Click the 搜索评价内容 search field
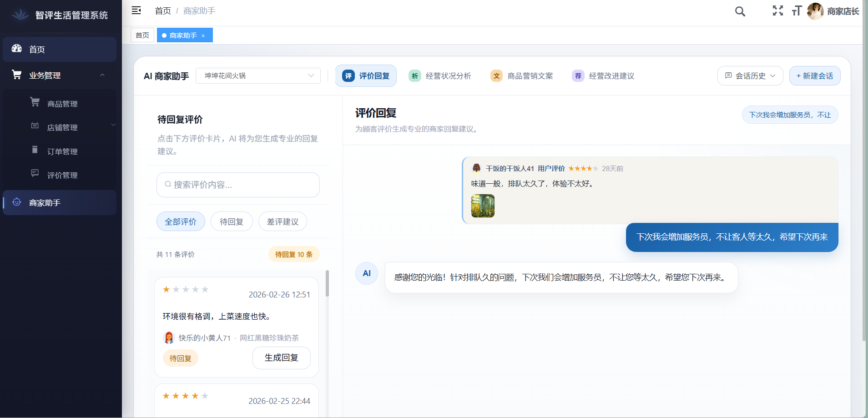Viewport: 868px width, 418px height. coord(238,185)
